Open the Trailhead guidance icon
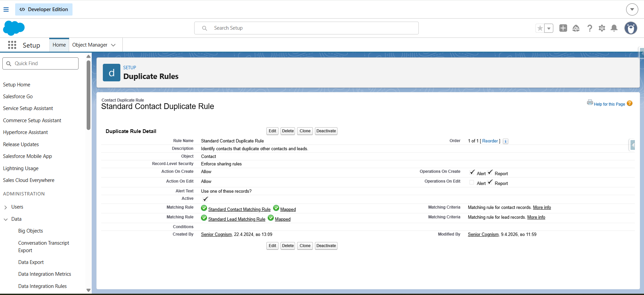 (x=576, y=28)
